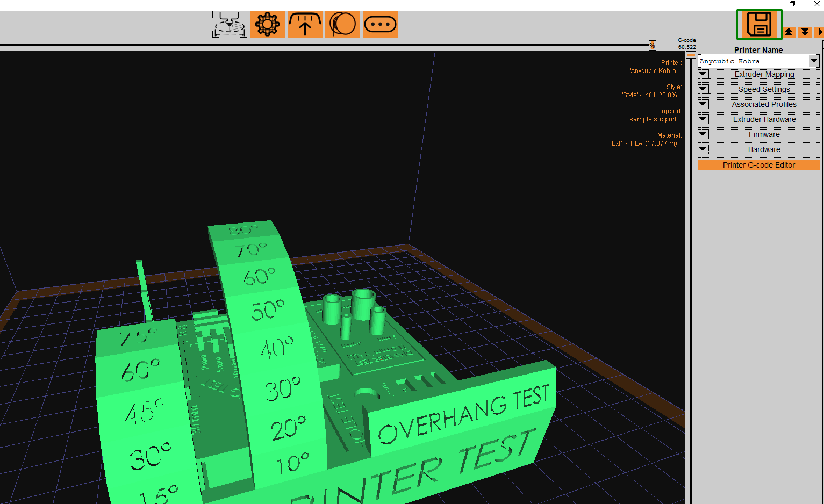The height and width of the screenshot is (504, 824).
Task: Expand the Extruder Hardware section arrow
Action: click(703, 119)
